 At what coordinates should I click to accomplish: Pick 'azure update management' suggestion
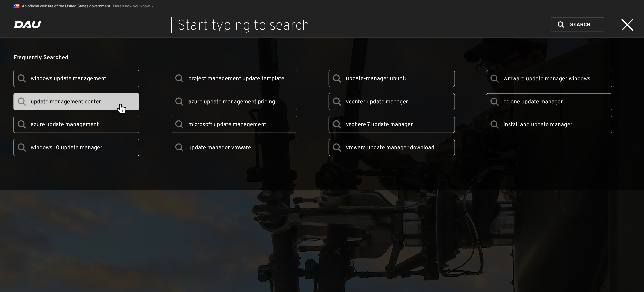(x=76, y=124)
